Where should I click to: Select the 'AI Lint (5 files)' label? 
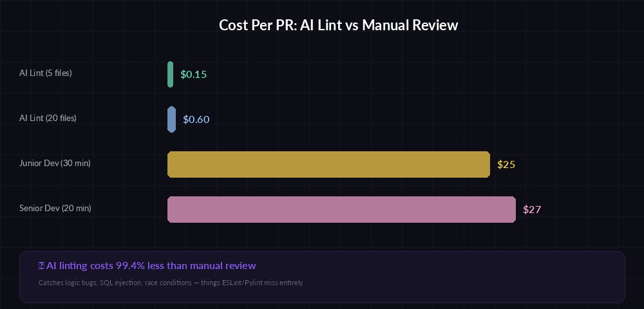[46, 73]
